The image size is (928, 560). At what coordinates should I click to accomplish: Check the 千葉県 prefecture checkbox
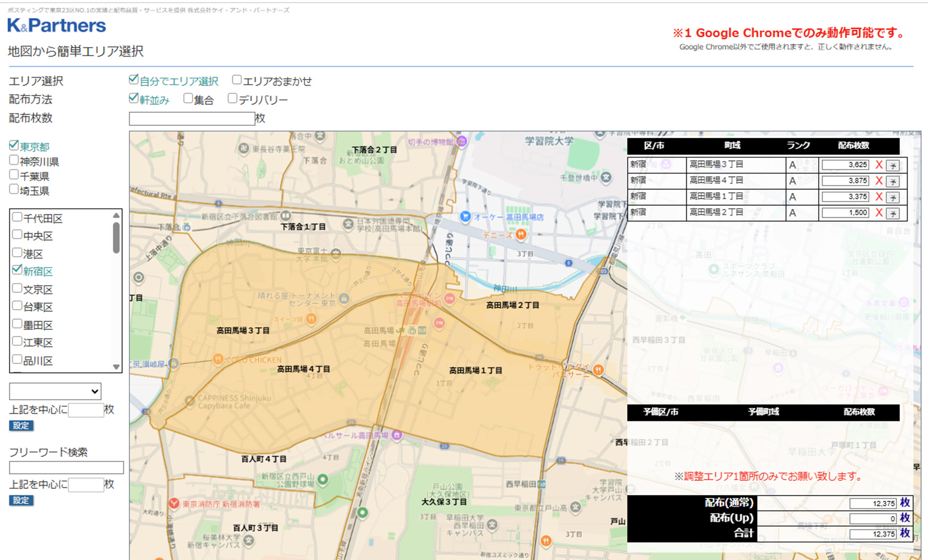[14, 175]
